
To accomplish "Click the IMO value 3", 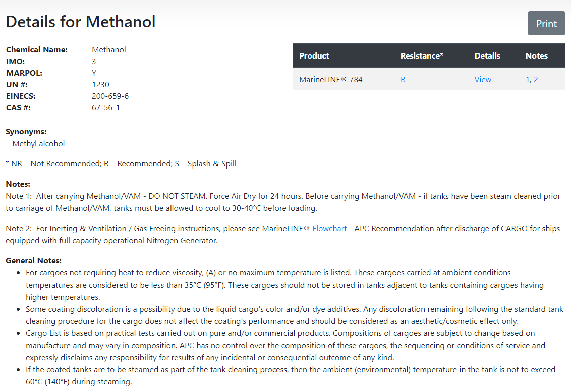I will 93,61.
